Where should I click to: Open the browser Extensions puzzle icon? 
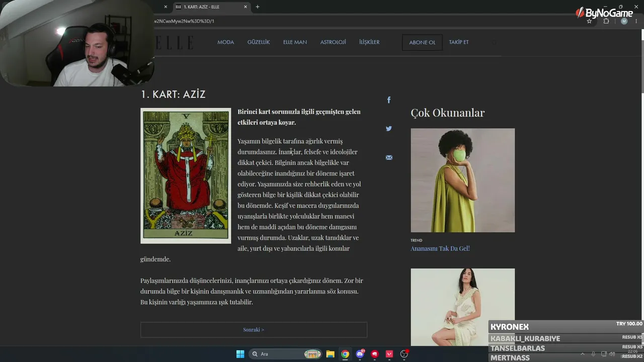(606, 21)
